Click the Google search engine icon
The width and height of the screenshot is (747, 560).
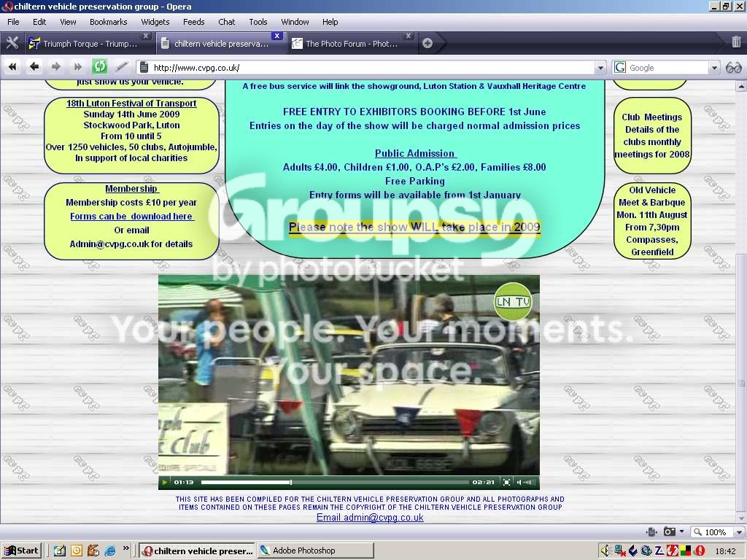[x=620, y=68]
